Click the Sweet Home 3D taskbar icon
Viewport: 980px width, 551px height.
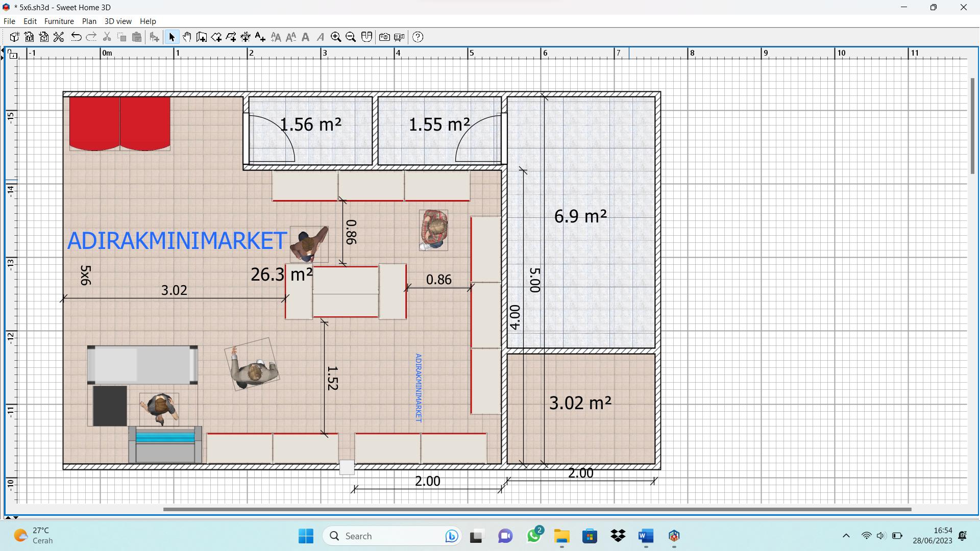[673, 536]
